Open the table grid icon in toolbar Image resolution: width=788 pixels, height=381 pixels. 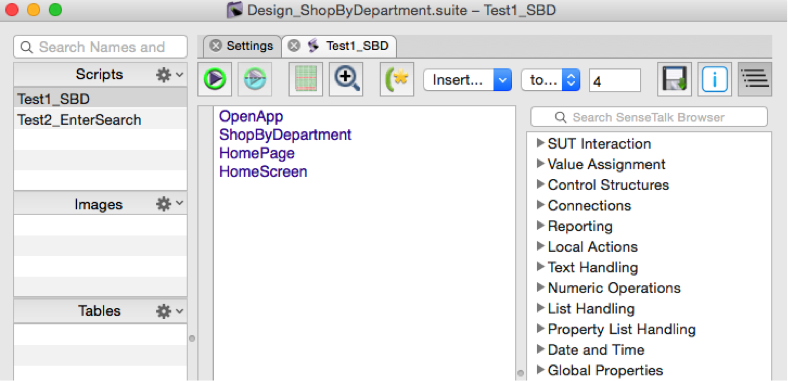point(306,79)
